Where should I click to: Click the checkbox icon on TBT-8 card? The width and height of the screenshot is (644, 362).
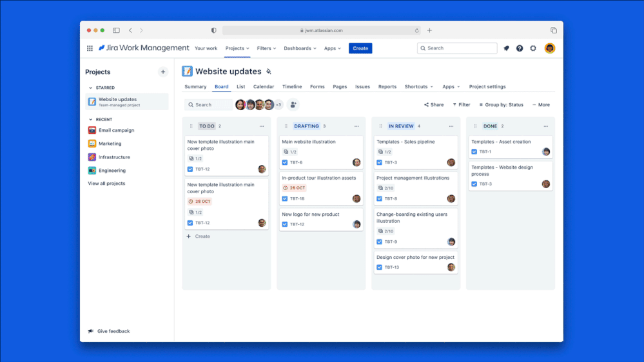[x=379, y=198]
